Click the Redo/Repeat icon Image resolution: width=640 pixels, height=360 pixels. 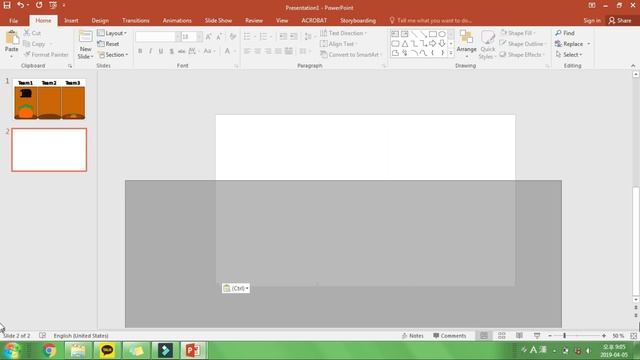[39, 5]
